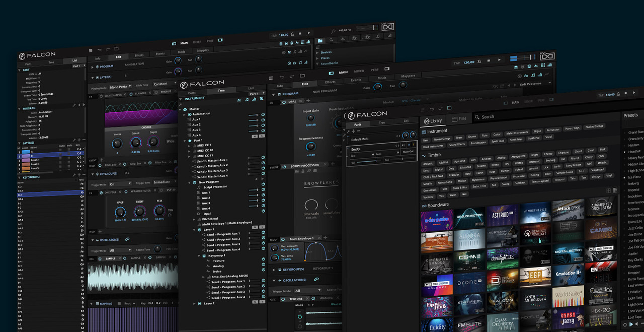Image resolution: width=644 pixels, height=332 pixels.
Task: Toggle Script Processor power button
Action: [285, 166]
